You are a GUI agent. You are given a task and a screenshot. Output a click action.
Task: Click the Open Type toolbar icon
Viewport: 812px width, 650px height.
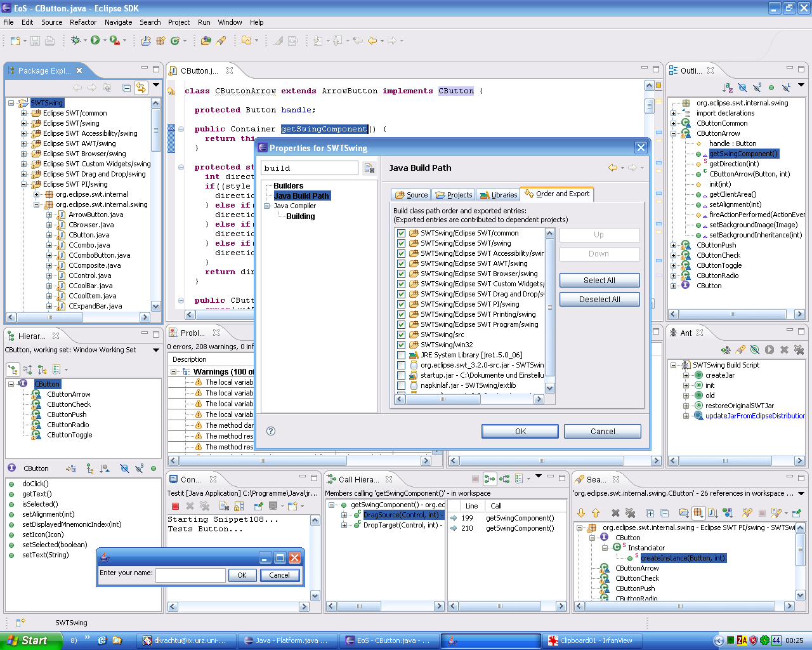pos(206,41)
